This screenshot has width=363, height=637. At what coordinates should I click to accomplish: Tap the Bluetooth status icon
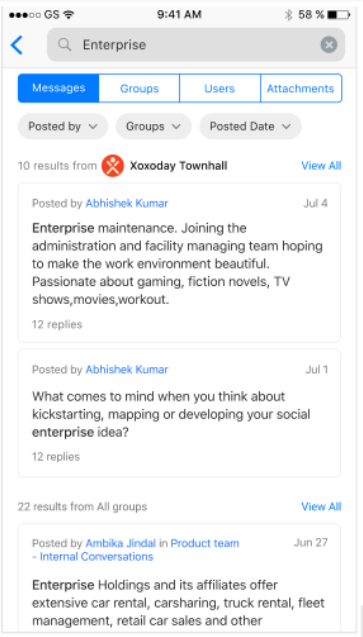[288, 15]
